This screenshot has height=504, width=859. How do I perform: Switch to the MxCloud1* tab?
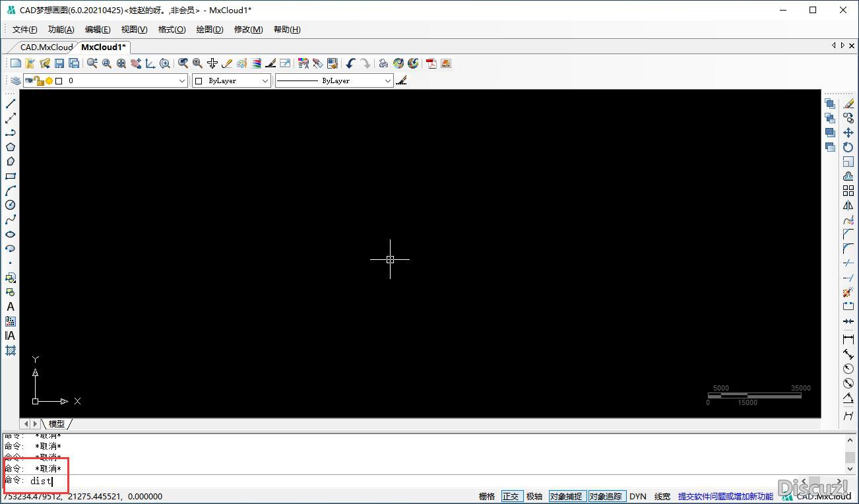(x=104, y=47)
